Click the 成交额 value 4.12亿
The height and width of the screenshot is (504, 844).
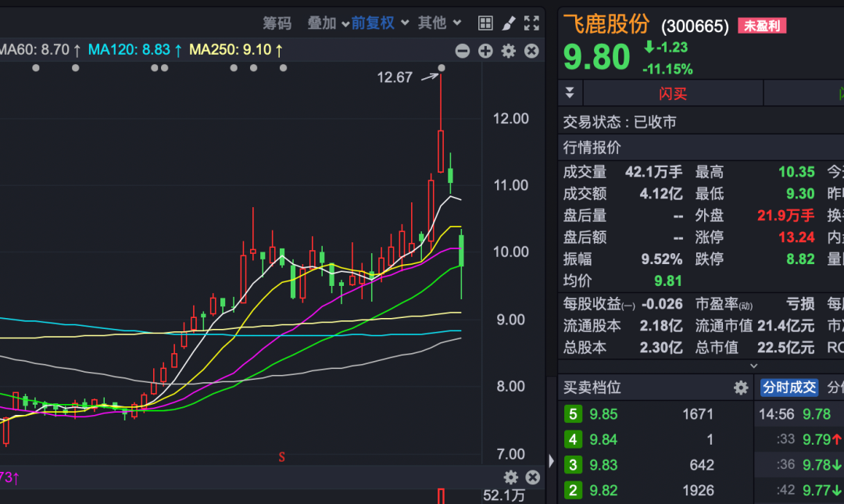click(661, 194)
